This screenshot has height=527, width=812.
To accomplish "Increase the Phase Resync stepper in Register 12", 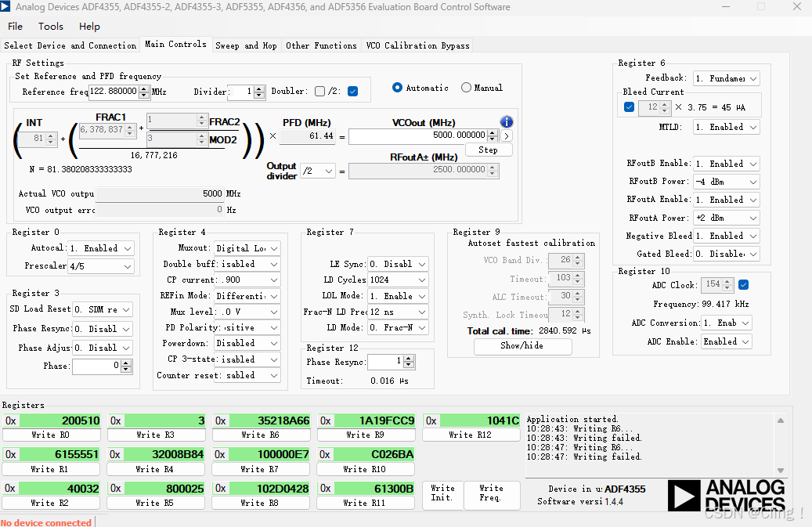I will tap(409, 359).
